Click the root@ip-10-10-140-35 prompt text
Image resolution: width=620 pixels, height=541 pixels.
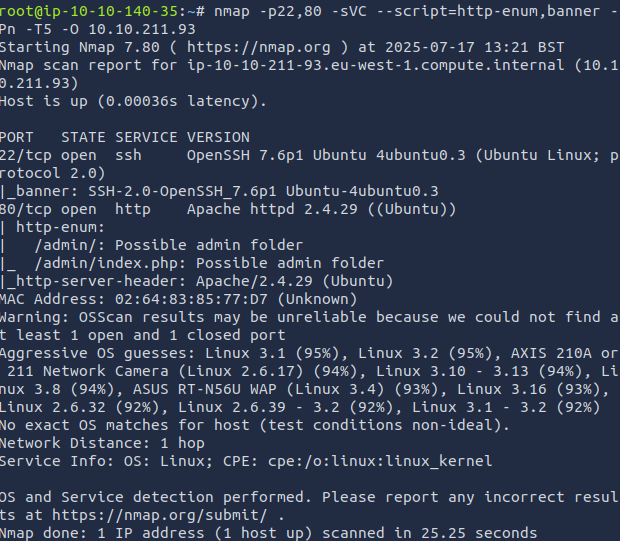pyautogui.click(x=89, y=11)
